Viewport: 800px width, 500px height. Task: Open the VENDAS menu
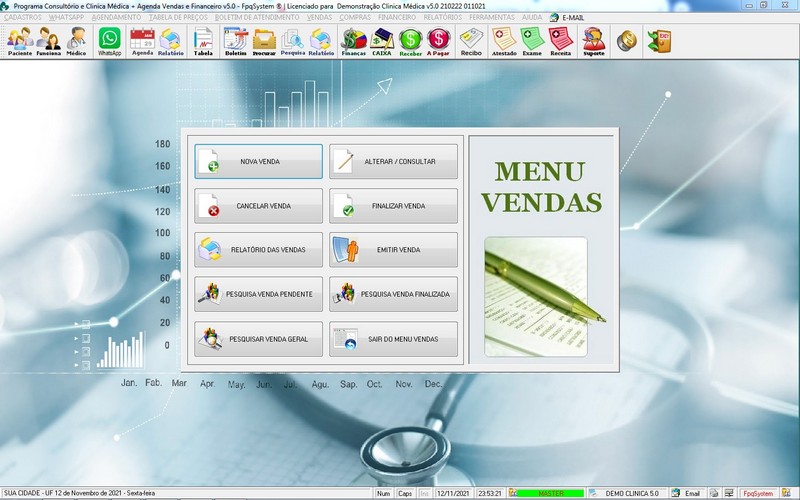pos(319,17)
